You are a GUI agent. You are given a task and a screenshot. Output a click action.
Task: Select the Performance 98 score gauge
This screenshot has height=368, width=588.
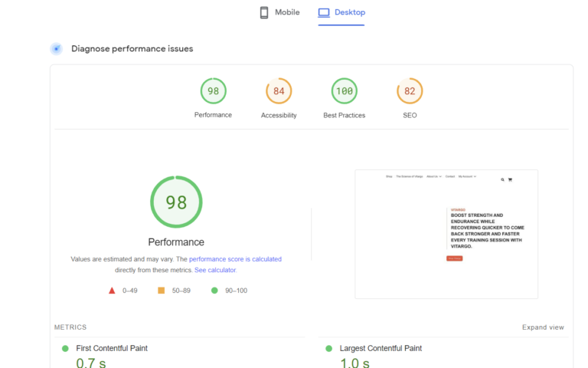point(213,91)
